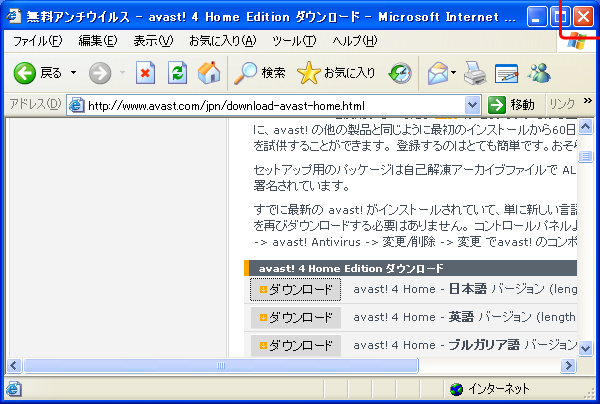Click the text 'avast! 4 Home - 英語'

(414, 317)
